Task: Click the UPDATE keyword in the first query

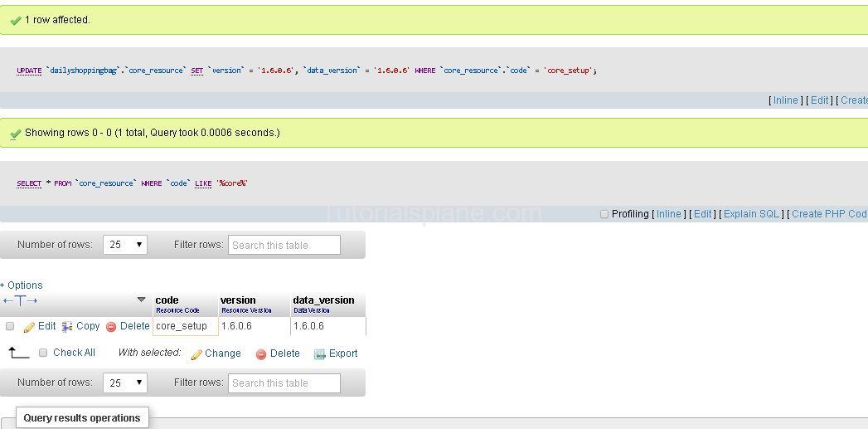Action: tap(29, 71)
